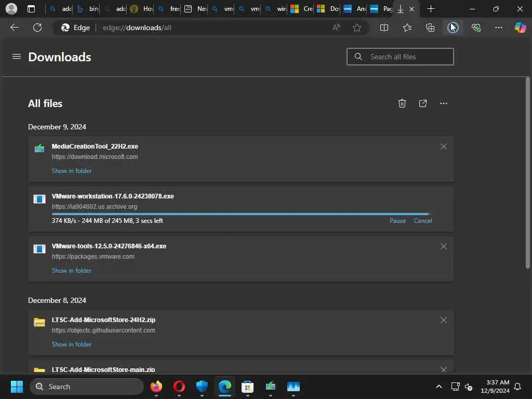Delete all downloads with trash icon
Viewport: 532px width, 399px height.
(402, 103)
